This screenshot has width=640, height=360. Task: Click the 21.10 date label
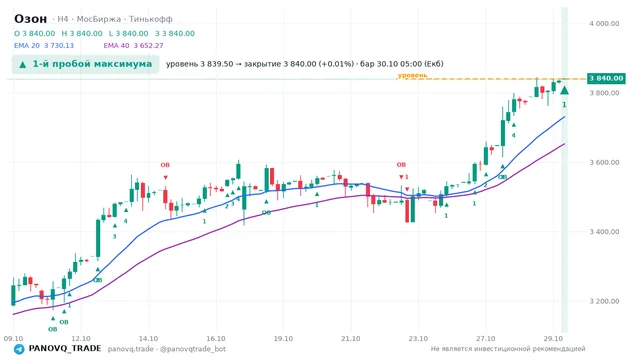351,339
